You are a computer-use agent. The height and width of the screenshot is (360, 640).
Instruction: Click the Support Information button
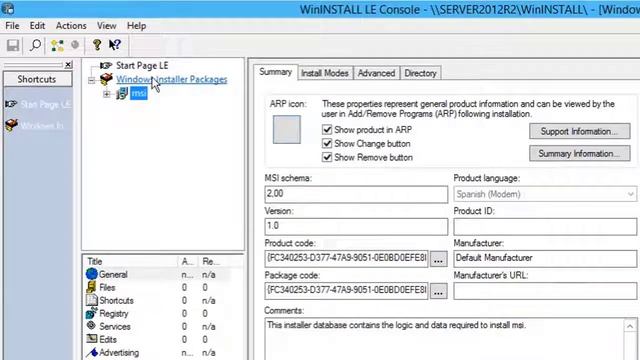[580, 131]
